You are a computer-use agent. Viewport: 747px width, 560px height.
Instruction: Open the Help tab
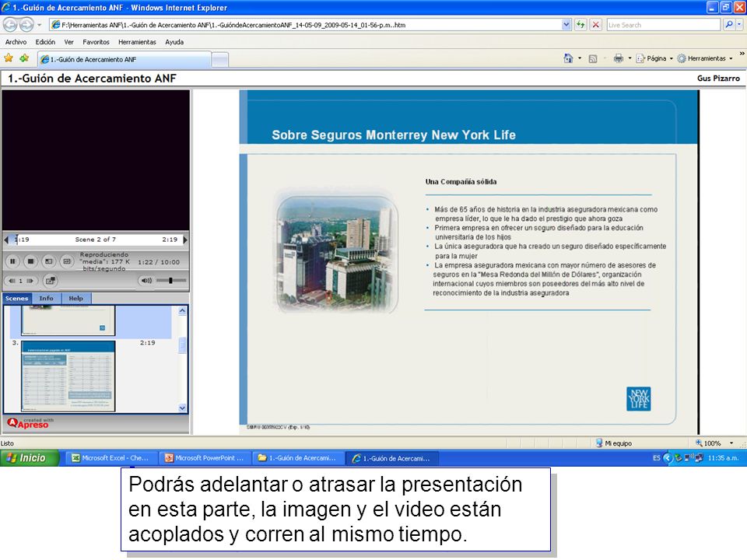coord(75,298)
